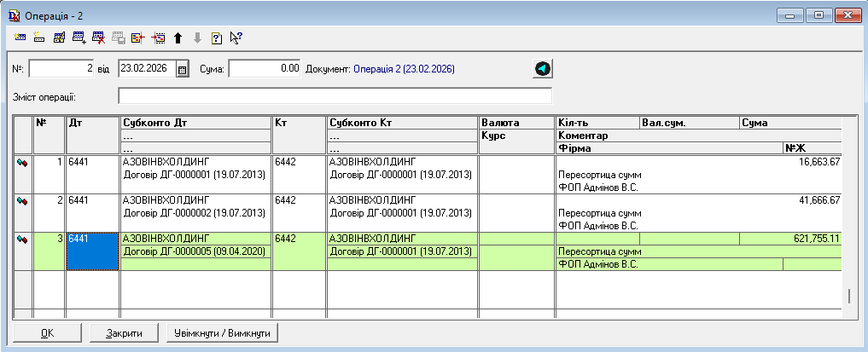
Task: Click the add row icon with plus
Action: pos(79,38)
